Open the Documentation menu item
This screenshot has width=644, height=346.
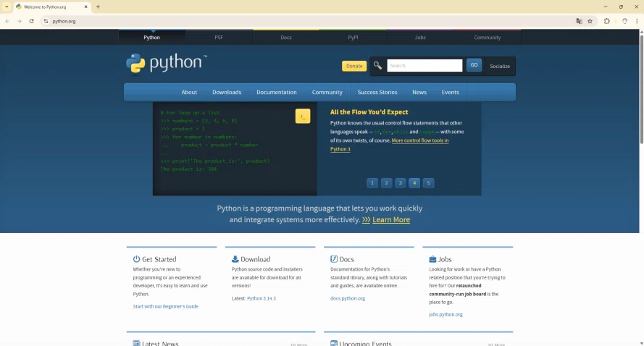point(277,93)
